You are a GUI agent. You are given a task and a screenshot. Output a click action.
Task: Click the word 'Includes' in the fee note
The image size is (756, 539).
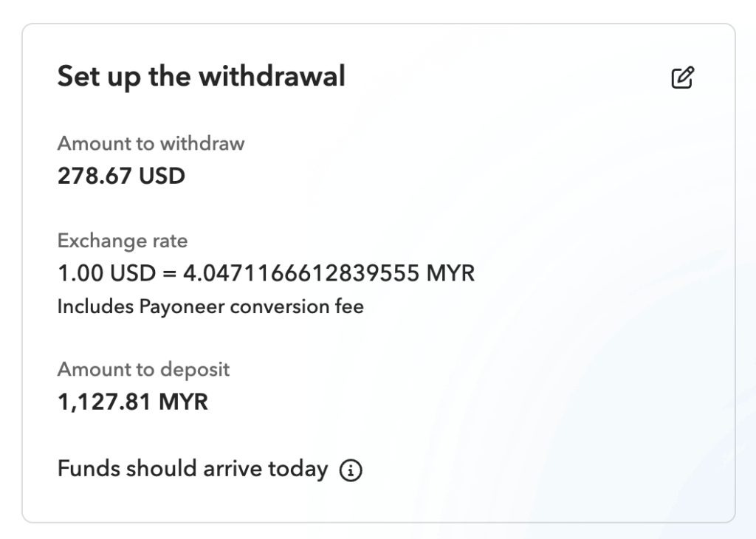point(95,306)
